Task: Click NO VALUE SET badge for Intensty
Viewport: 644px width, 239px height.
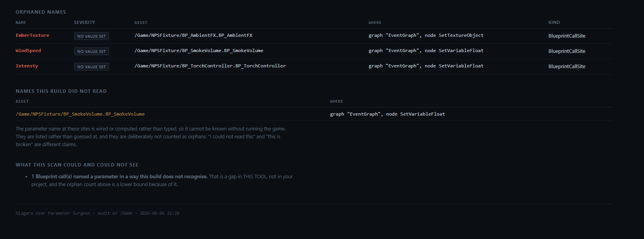Action: pos(91,67)
